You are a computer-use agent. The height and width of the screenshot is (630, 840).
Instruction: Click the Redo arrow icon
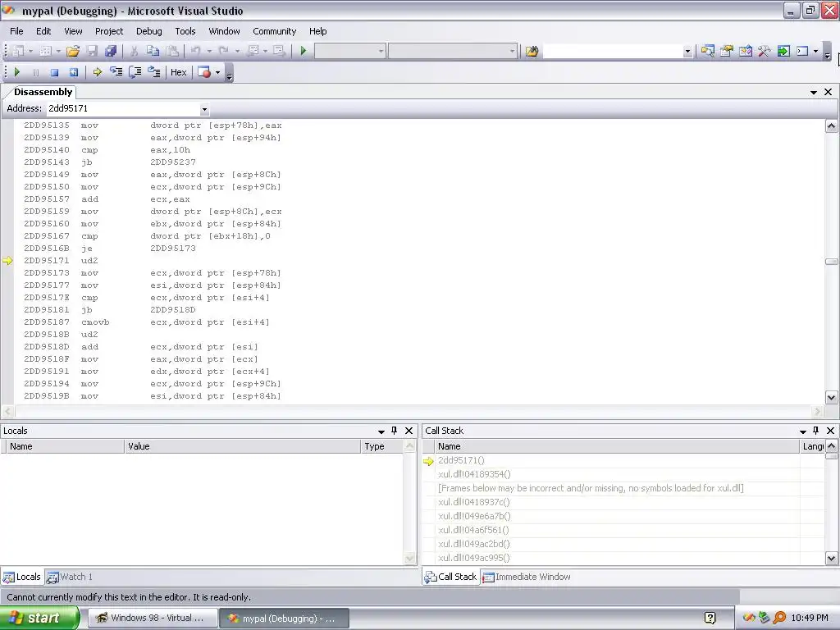(x=223, y=51)
